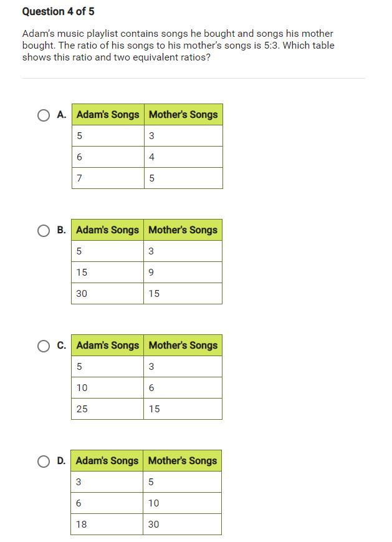This screenshot has width=392, height=542.
Task: Click the question text about Adam's playlist
Action: click(x=178, y=46)
